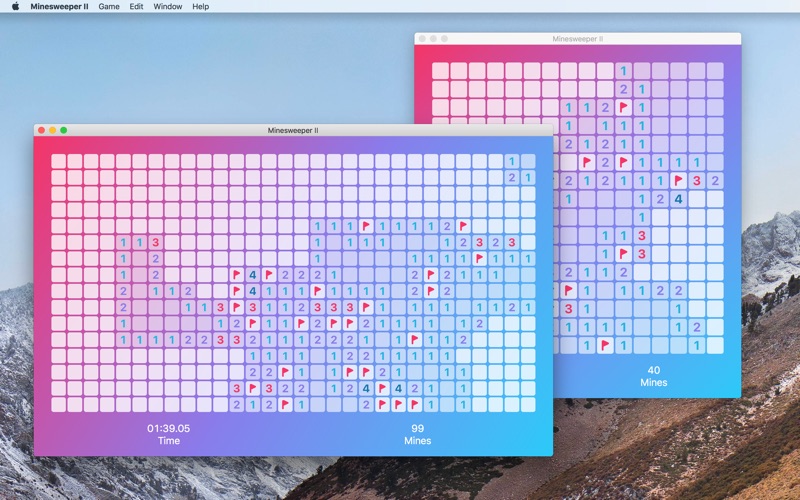Image resolution: width=800 pixels, height=500 pixels.
Task: Zoom the front window with the green button
Action: (x=64, y=130)
